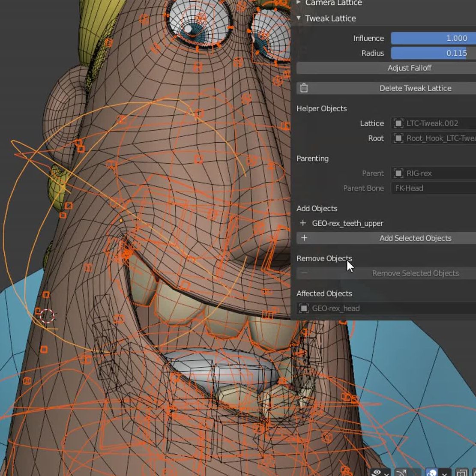Viewport: 476px width, 476px height.
Task: Click the LTC-Tweak.002 lattice object icon
Action: [x=398, y=123]
